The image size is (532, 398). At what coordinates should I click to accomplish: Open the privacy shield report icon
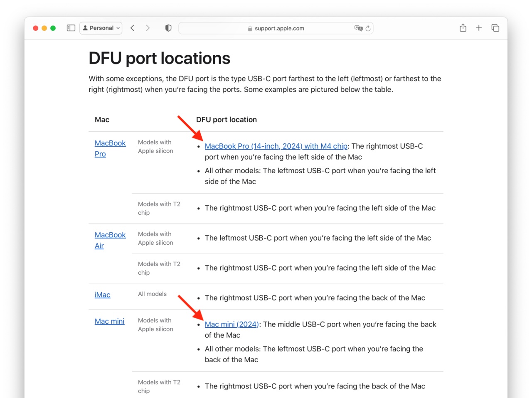168,28
